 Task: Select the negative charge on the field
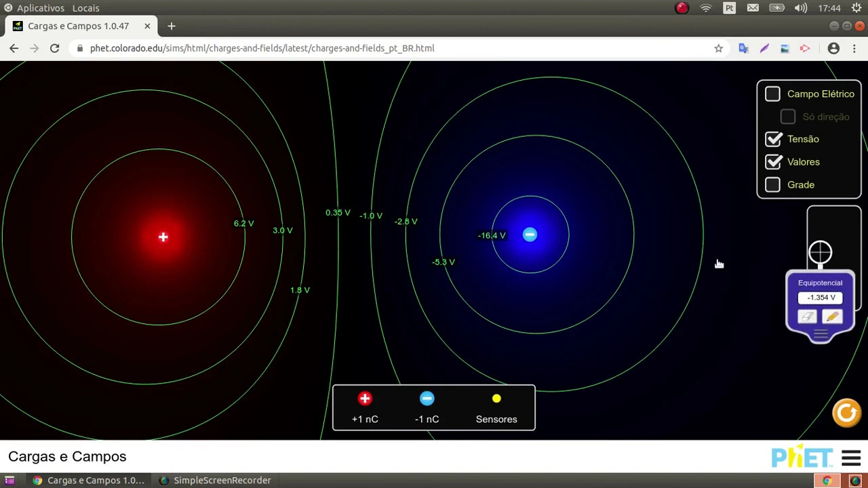(x=530, y=235)
